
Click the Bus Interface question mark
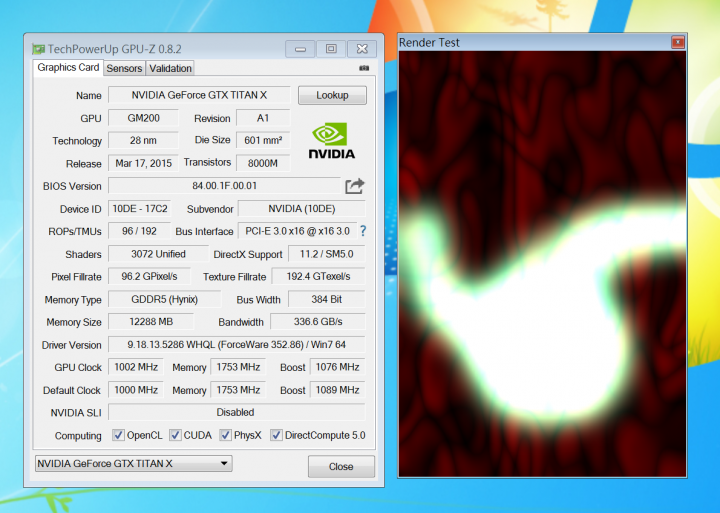coord(363,231)
